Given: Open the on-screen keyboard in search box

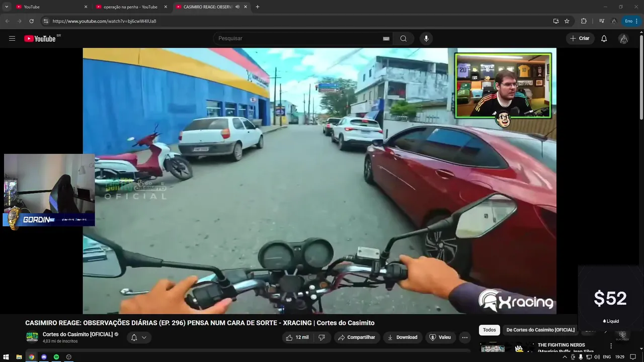Looking at the screenshot, I should tap(386, 39).
